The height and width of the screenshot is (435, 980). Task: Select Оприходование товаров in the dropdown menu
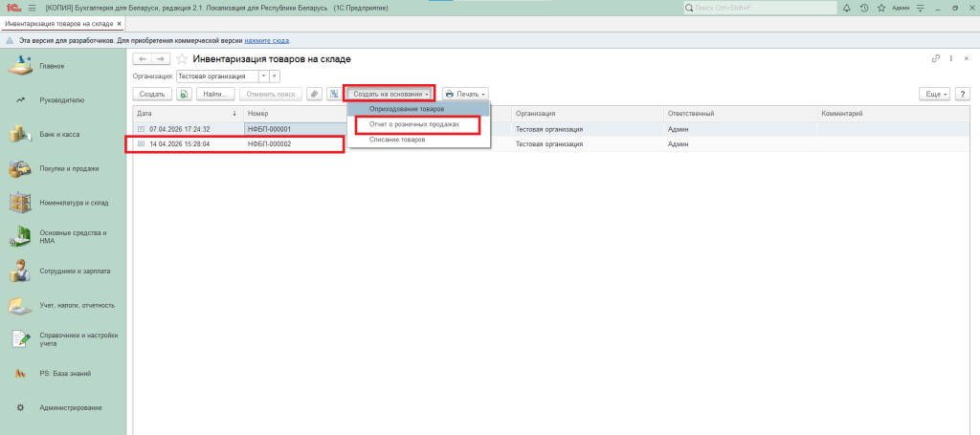[x=407, y=109]
